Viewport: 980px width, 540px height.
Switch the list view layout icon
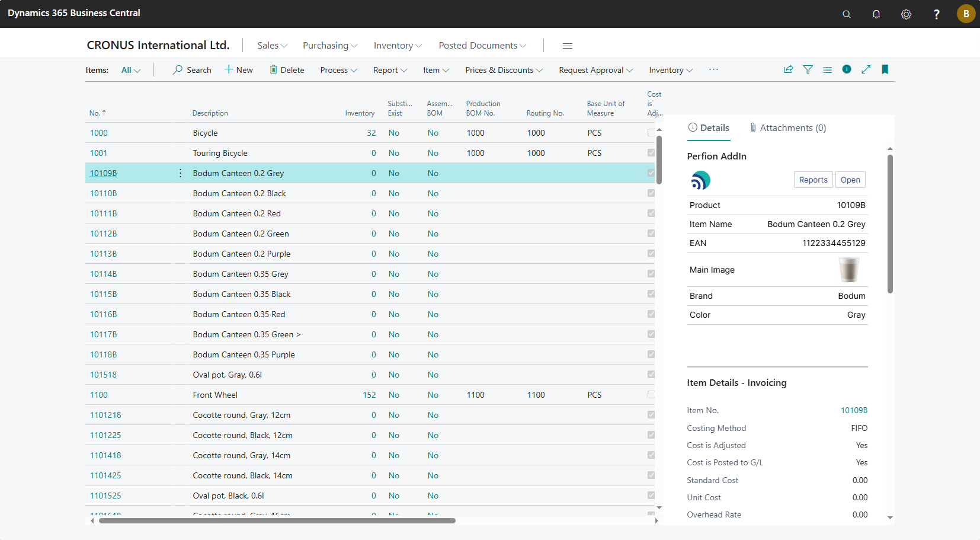click(x=827, y=69)
